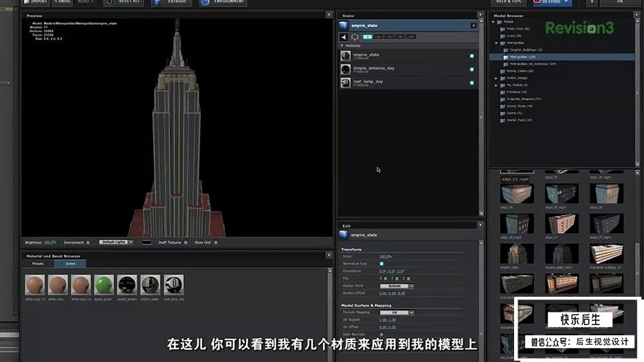Select Metropolitan_No_Antennas folder
Screen dimensions: 644x362
532,64
